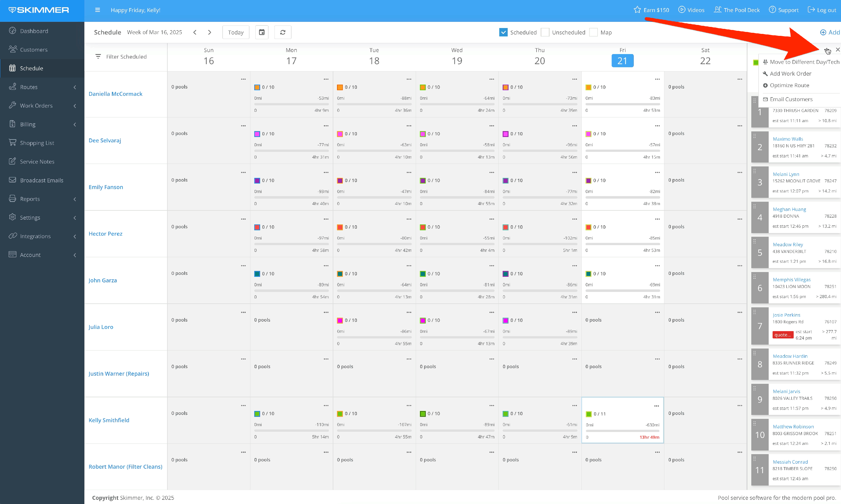The image size is (841, 504).
Task: Open the calendar date picker icon
Action: (262, 32)
